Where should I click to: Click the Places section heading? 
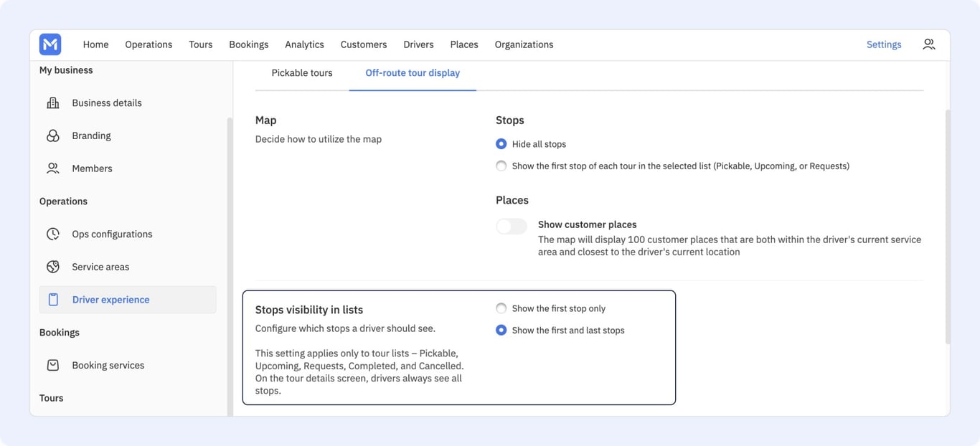[x=512, y=200]
